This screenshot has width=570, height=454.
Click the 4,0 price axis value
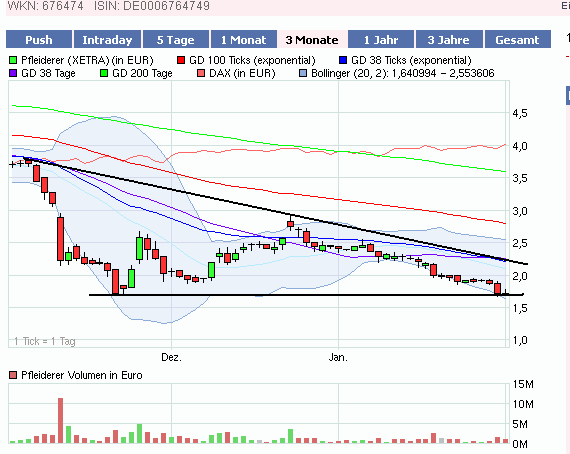[520, 146]
